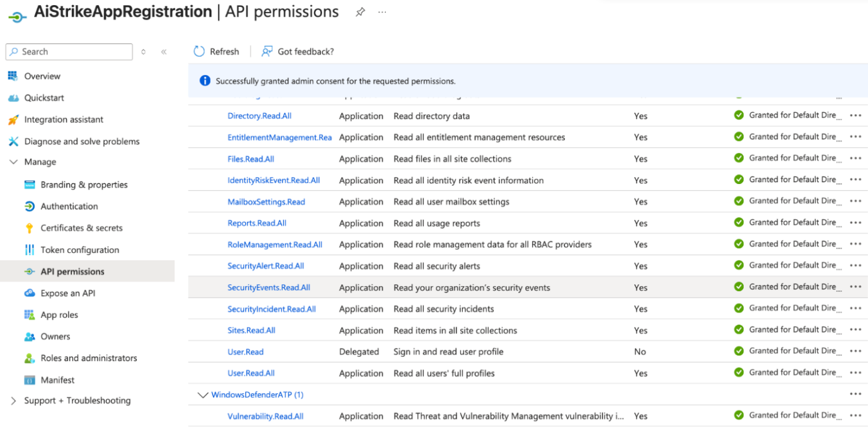The width and height of the screenshot is (868, 428).
Task: Click the Delegated type cell for User.Read
Action: [x=359, y=352]
